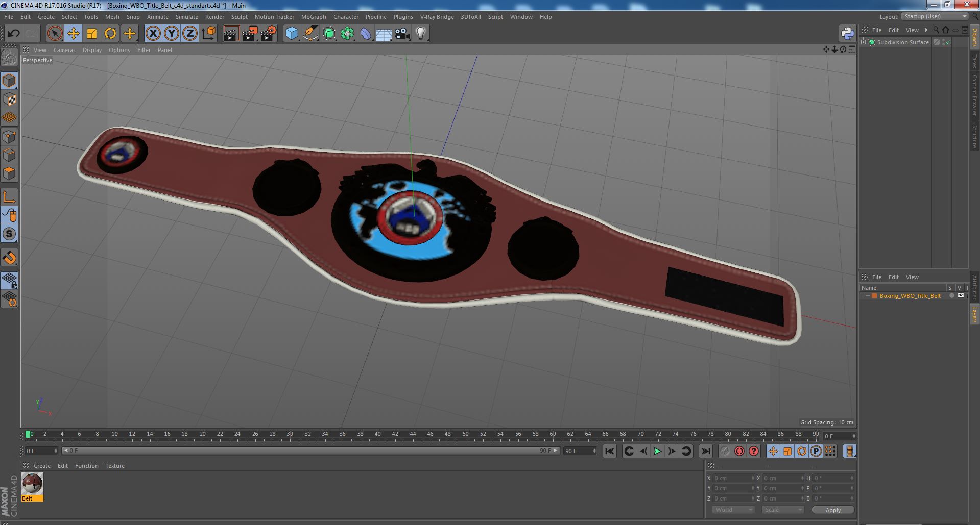Open the MoGraph menu
980x525 pixels.
point(314,17)
